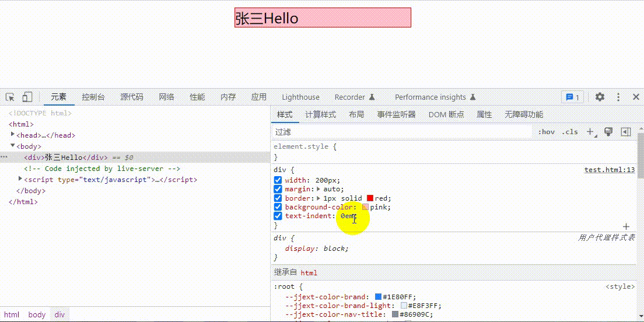The image size is (644, 322).
Task: Open the 布局 sub-tab
Action: tap(356, 114)
